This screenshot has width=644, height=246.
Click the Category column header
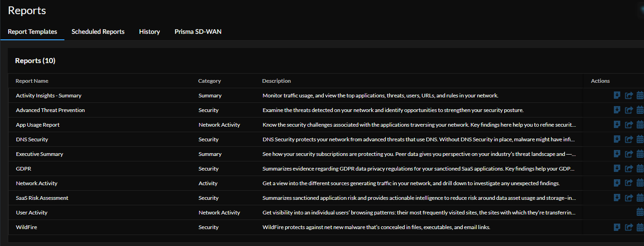[209, 81]
